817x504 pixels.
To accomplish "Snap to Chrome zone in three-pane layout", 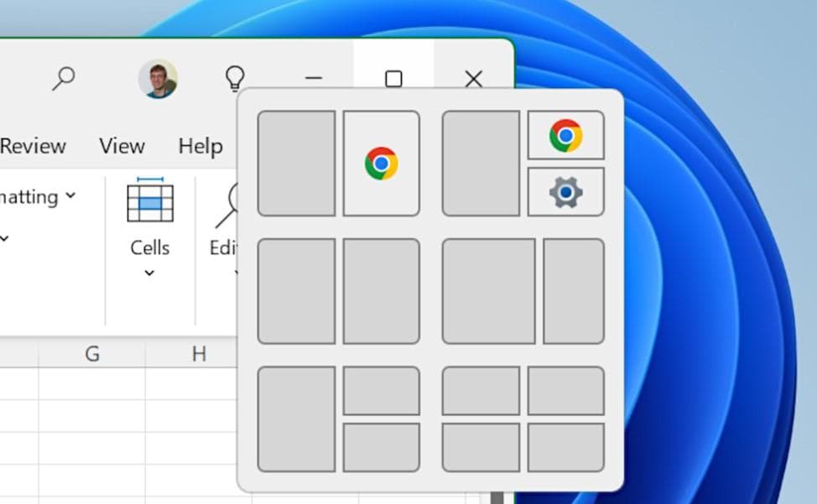I will pyautogui.click(x=566, y=135).
